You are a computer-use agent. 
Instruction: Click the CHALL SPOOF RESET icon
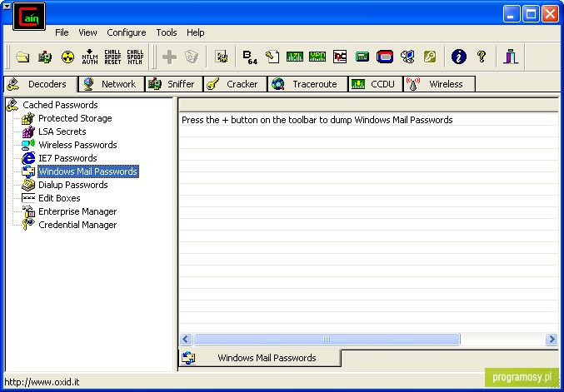pyautogui.click(x=112, y=57)
